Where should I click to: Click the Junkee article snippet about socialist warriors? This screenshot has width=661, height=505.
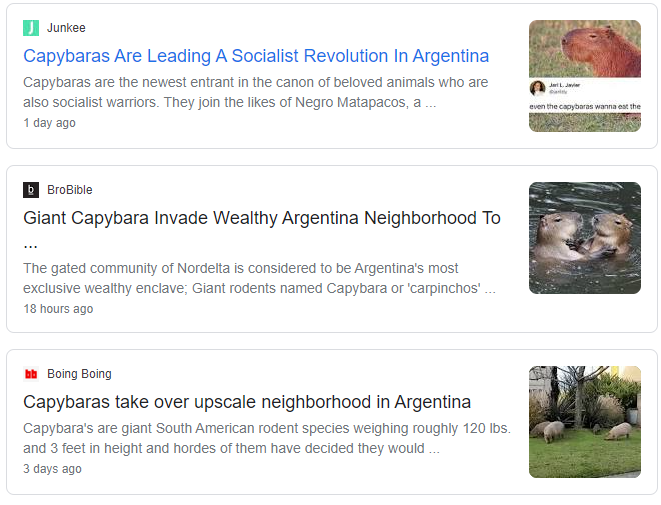[x=255, y=92]
